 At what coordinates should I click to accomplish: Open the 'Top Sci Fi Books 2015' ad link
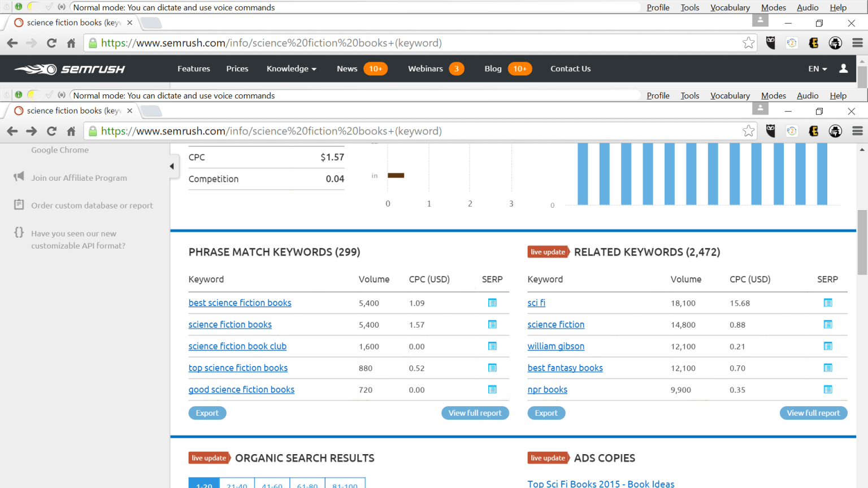pyautogui.click(x=601, y=484)
